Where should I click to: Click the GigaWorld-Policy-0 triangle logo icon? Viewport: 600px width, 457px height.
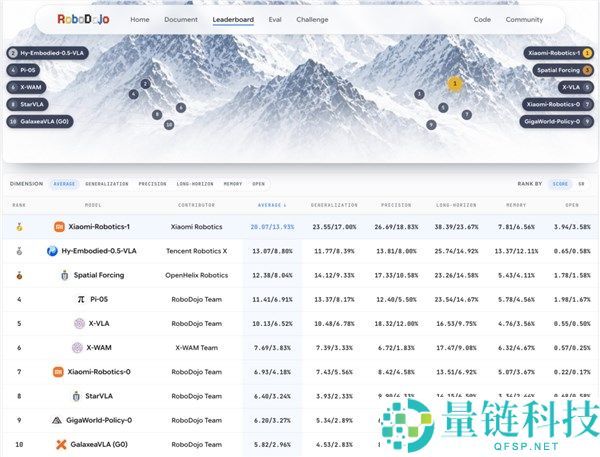57,420
